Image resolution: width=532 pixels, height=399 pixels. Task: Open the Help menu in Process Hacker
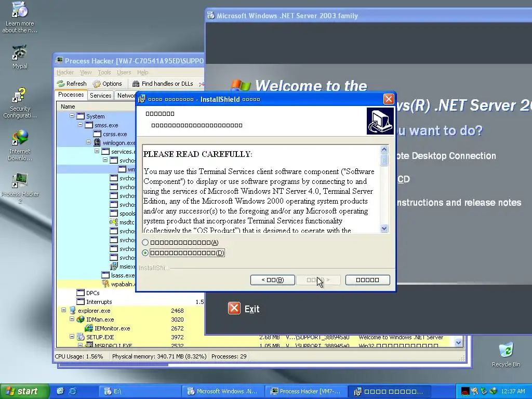click(x=142, y=72)
